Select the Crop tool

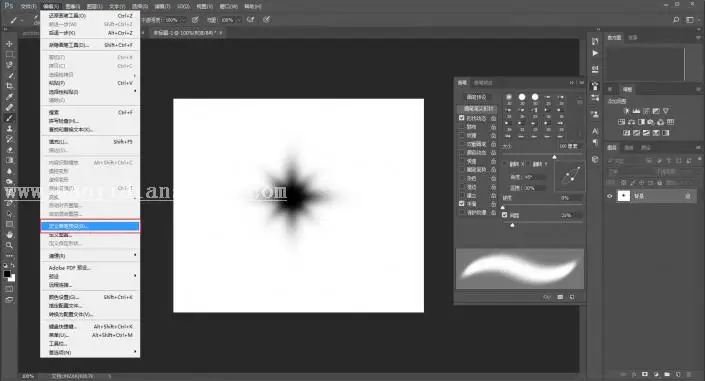pyautogui.click(x=9, y=86)
